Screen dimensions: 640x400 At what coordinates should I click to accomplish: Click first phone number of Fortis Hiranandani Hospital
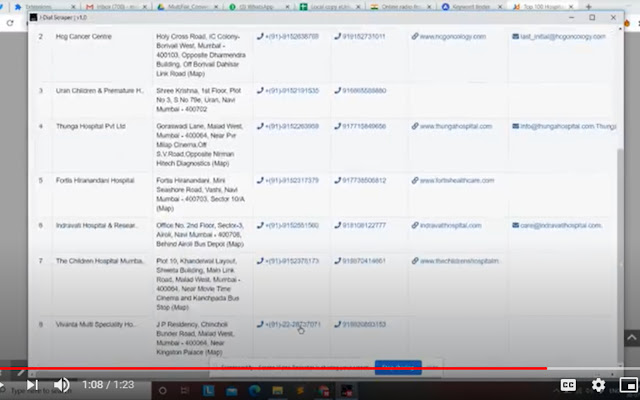[x=287, y=180]
